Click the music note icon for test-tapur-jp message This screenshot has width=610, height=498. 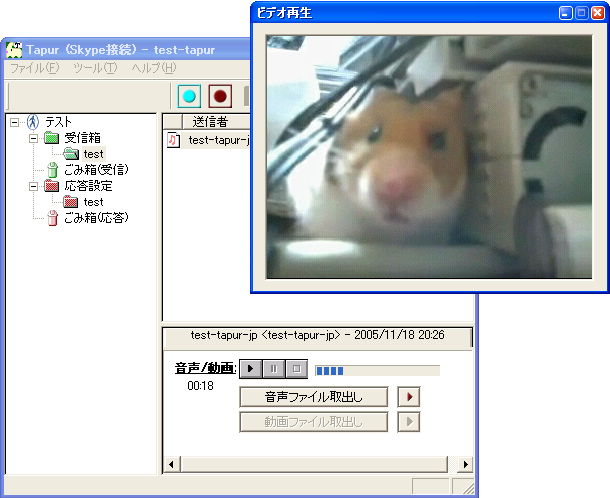(173, 141)
